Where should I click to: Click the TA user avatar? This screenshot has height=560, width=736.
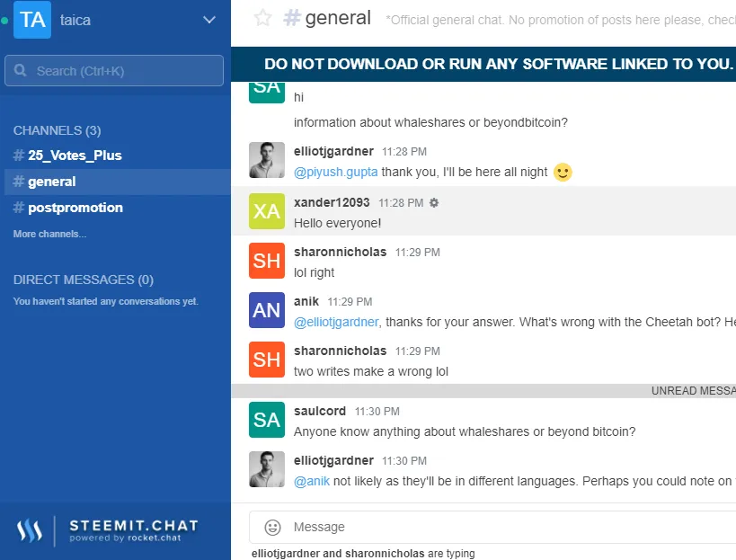pyautogui.click(x=32, y=20)
